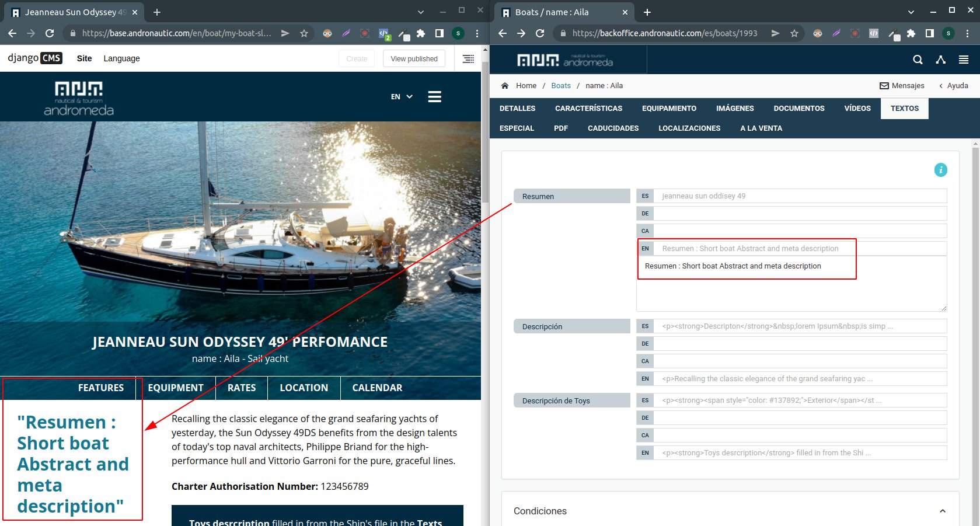Open the A LA VENTA tab

[761, 128]
